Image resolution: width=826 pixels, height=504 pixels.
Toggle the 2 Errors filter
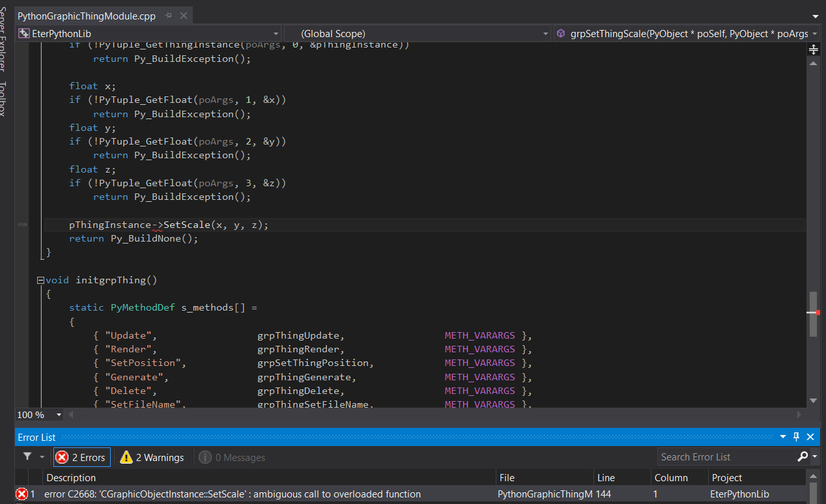tap(81, 457)
